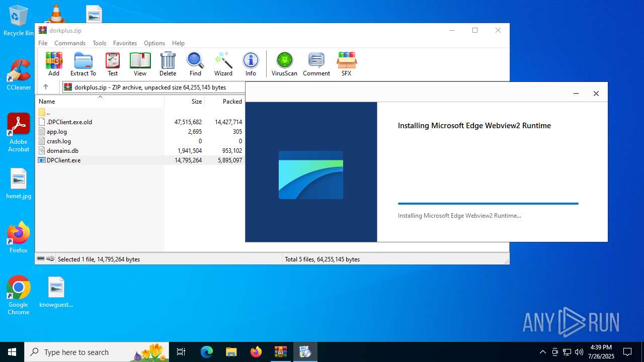
Task: Click the Add toolbar icon in WinRAR
Action: tap(54, 64)
